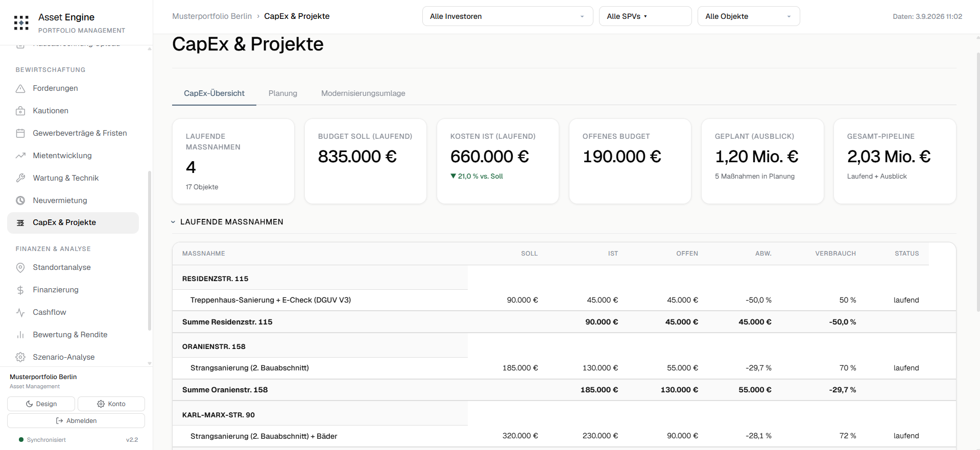Open the Alle Investoren dropdown
Screen dimensions: 980x450
point(508,16)
